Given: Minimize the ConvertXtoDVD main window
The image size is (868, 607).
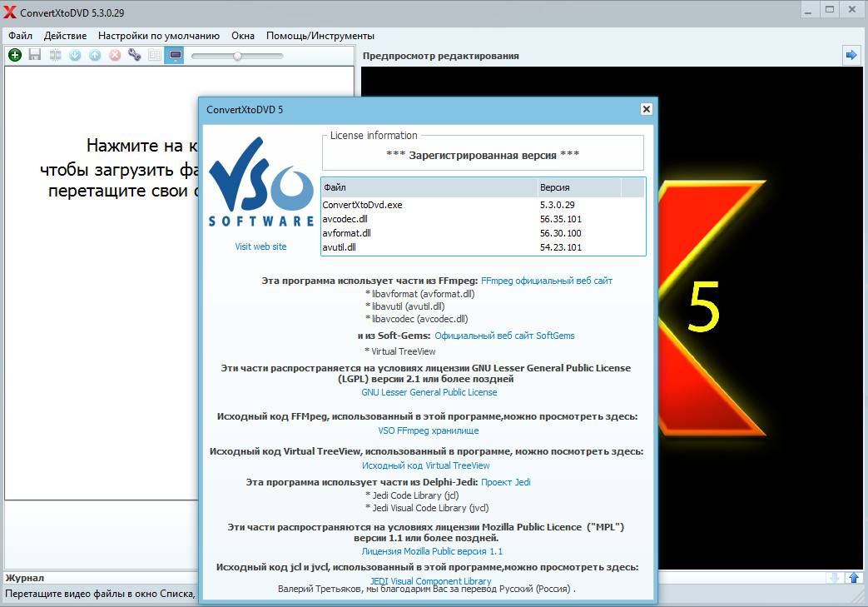Looking at the screenshot, I should coord(808,10).
